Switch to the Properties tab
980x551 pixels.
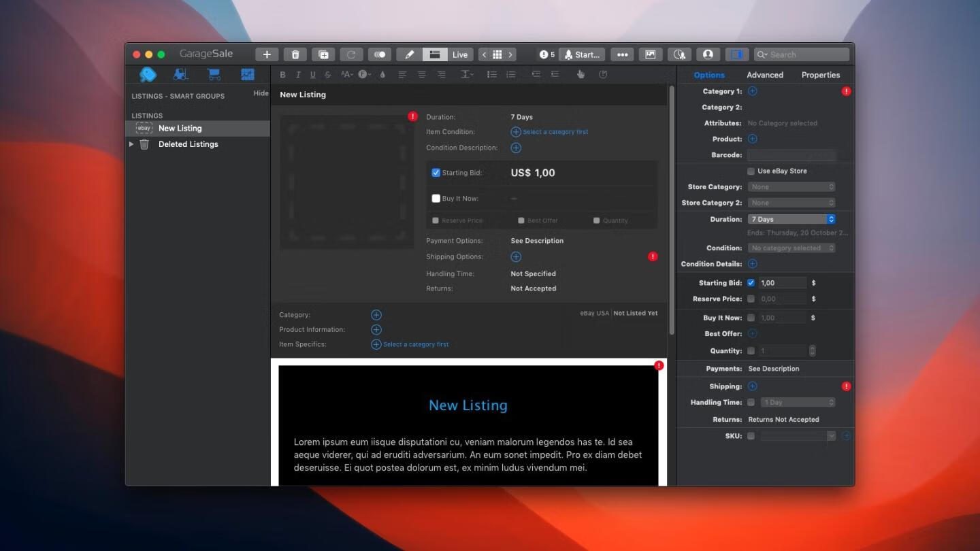point(820,75)
